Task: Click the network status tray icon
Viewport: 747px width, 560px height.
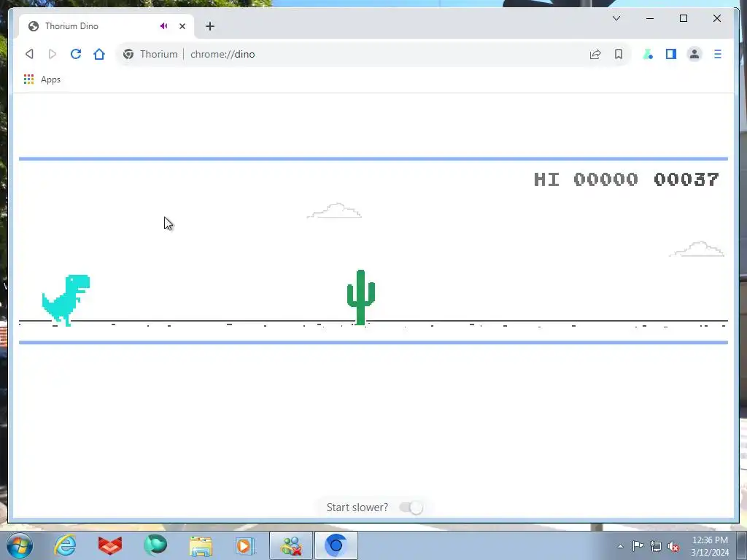Action: (x=656, y=546)
